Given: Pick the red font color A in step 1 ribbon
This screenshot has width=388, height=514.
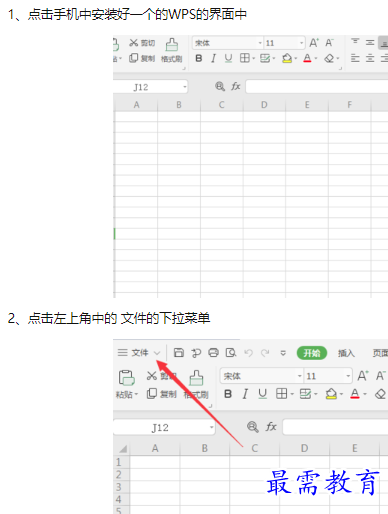Looking at the screenshot, I should click(x=307, y=58).
